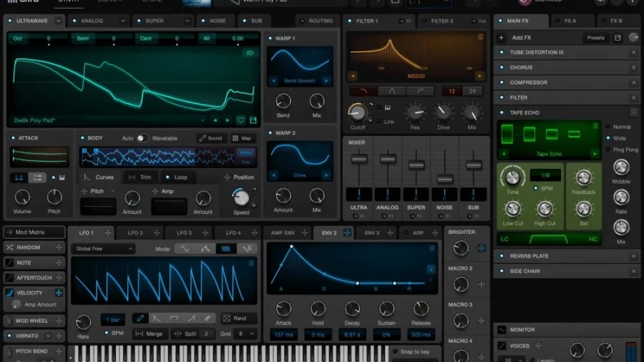Open the FX Presets button
This screenshot has width=644, height=362.
595,38
